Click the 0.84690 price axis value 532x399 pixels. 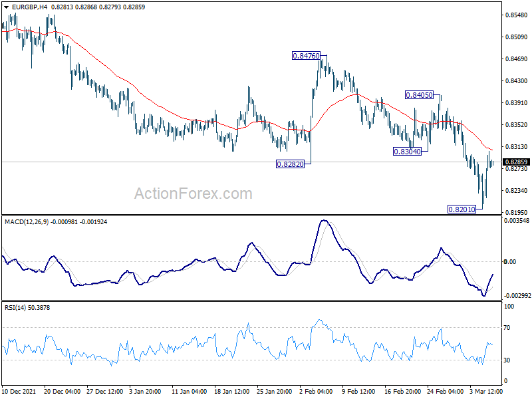coord(517,59)
